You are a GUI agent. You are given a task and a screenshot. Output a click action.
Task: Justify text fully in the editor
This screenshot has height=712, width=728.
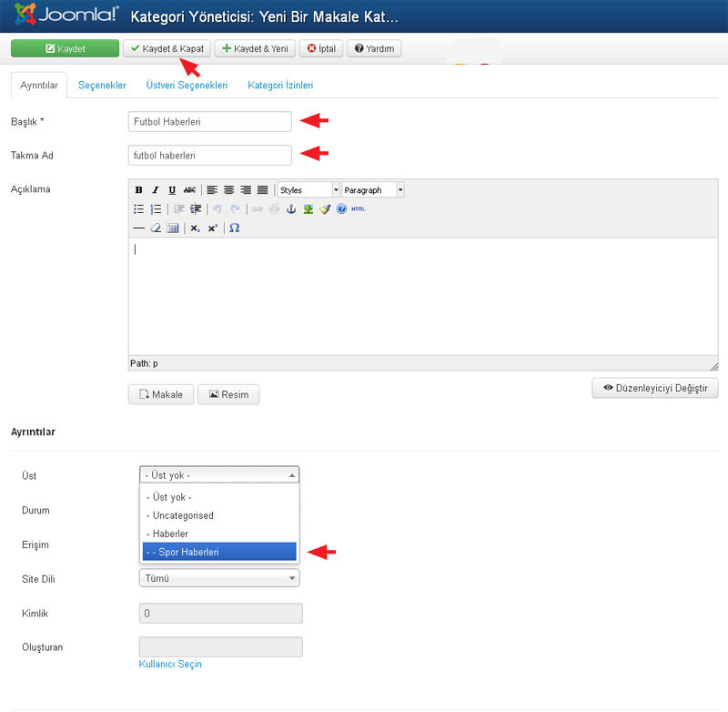(x=263, y=190)
